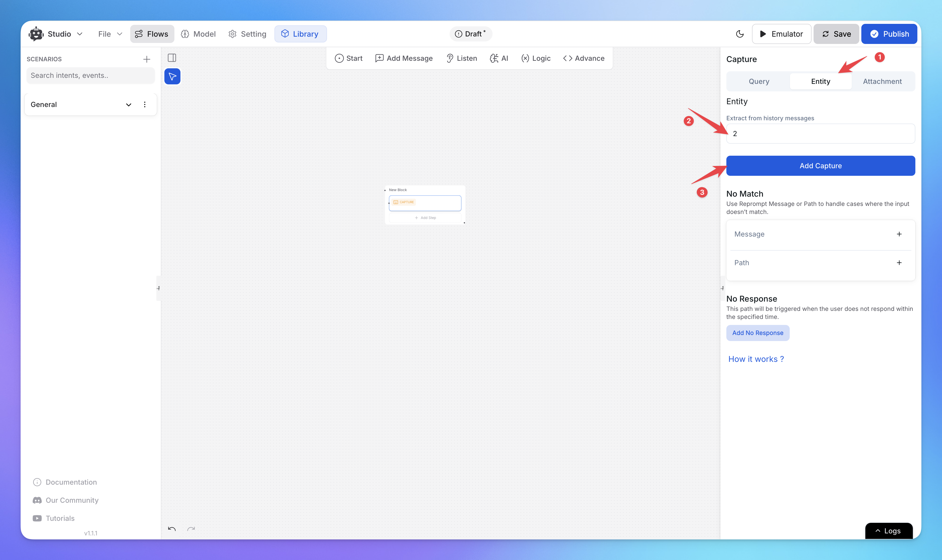Image resolution: width=942 pixels, height=560 pixels.
Task: Choose Add Message from toolbar
Action: pyautogui.click(x=404, y=59)
